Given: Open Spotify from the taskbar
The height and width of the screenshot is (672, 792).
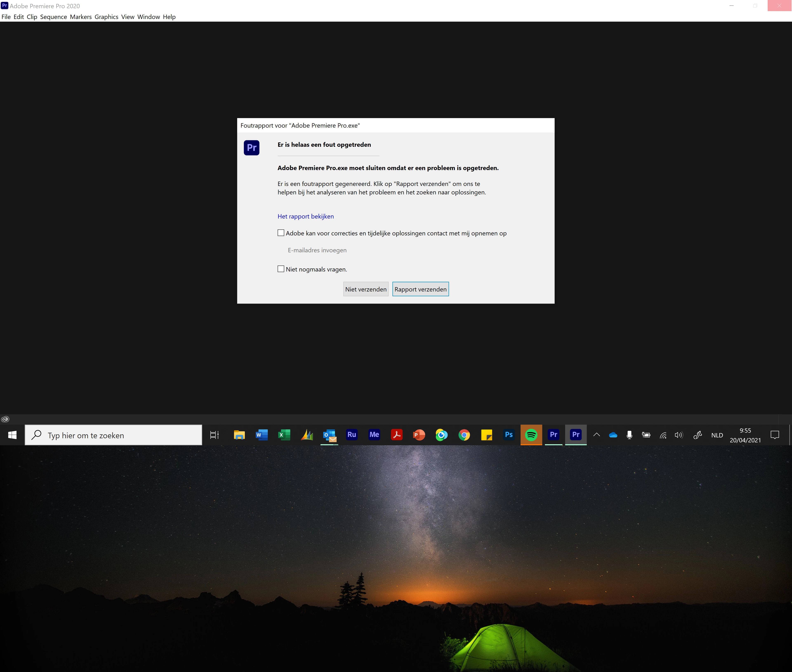Looking at the screenshot, I should pos(531,435).
